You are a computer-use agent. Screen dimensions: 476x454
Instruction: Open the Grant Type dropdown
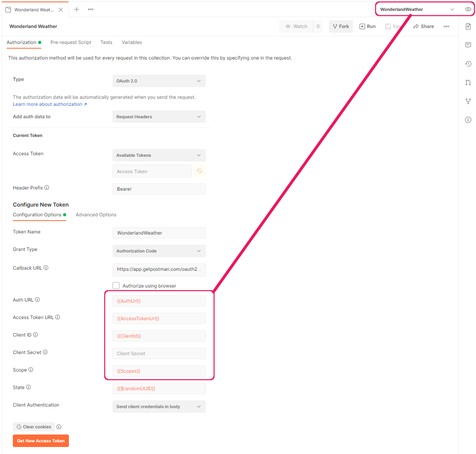159,251
